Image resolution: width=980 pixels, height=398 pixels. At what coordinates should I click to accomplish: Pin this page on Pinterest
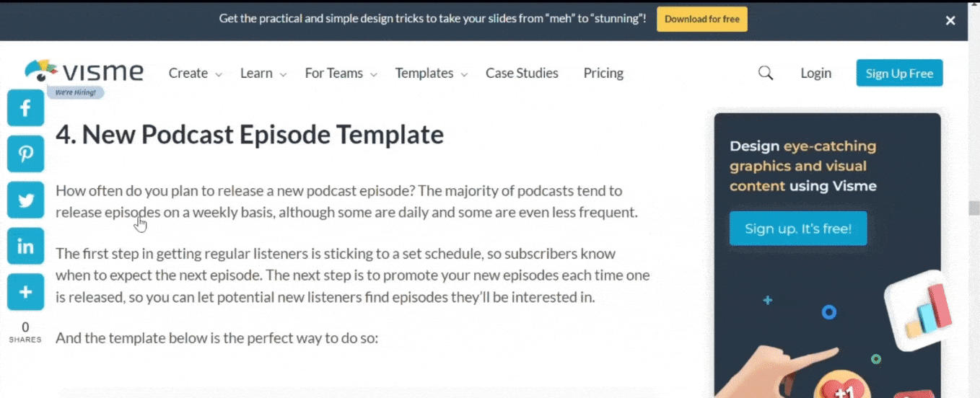[25, 154]
